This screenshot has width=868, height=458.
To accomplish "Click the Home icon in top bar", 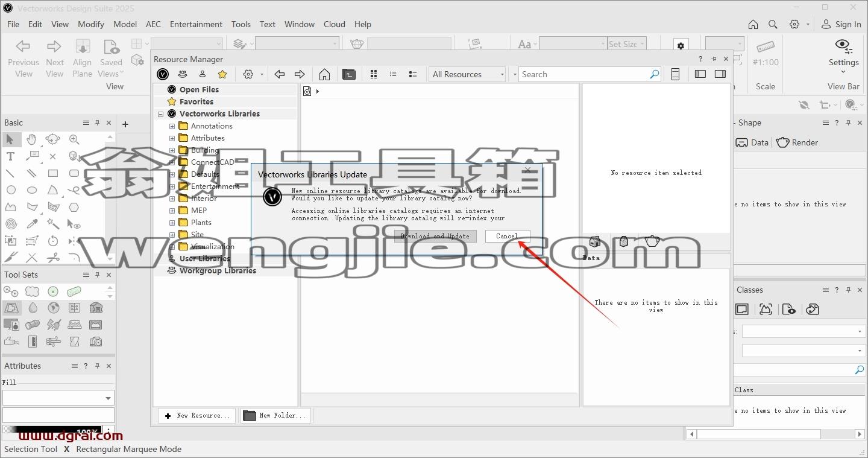I will [x=753, y=24].
